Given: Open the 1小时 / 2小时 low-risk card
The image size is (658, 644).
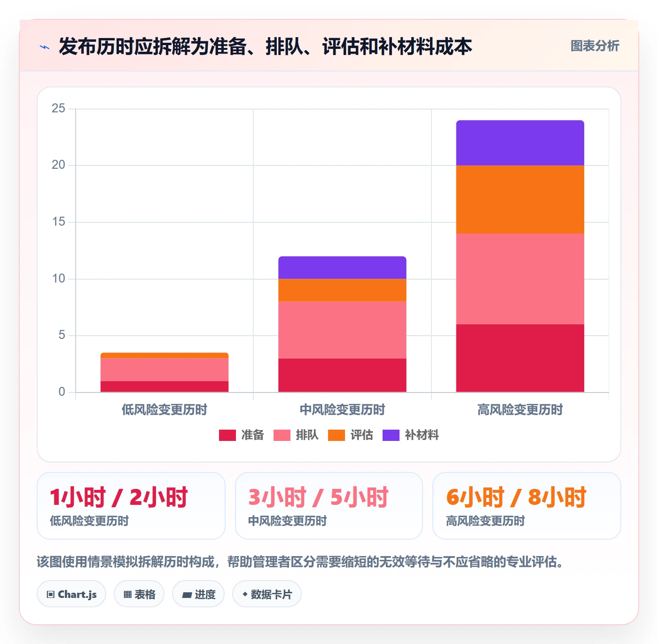Looking at the screenshot, I should (x=131, y=506).
